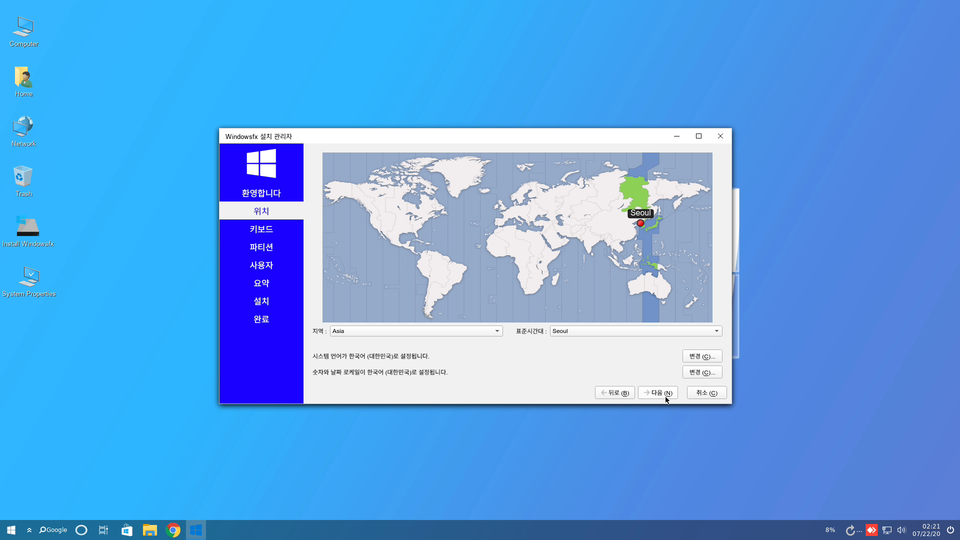960x540 pixels.
Task: Open the 표준시간대 Seoul timezone dropdown
Action: coord(636,331)
